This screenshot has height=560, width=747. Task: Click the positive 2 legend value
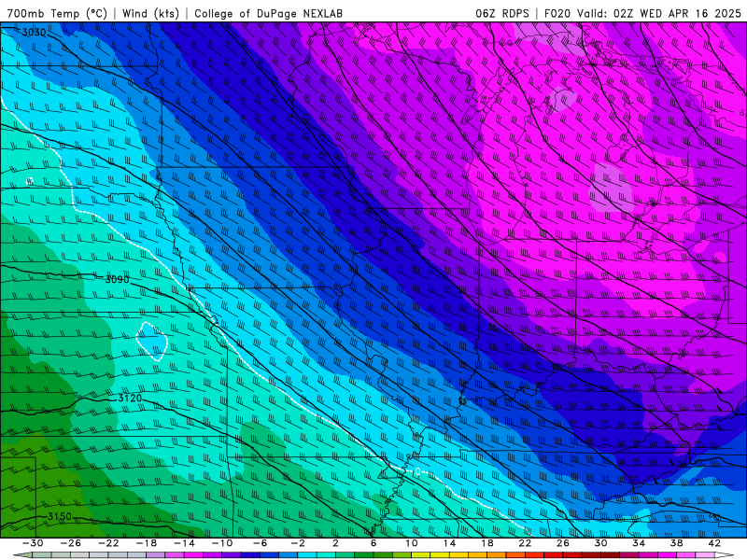(x=336, y=543)
